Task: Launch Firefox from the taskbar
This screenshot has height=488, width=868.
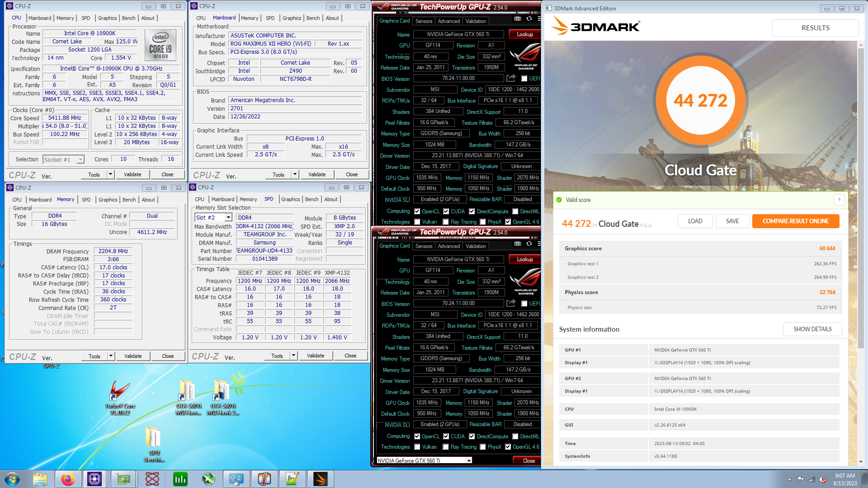Action: tap(68, 479)
